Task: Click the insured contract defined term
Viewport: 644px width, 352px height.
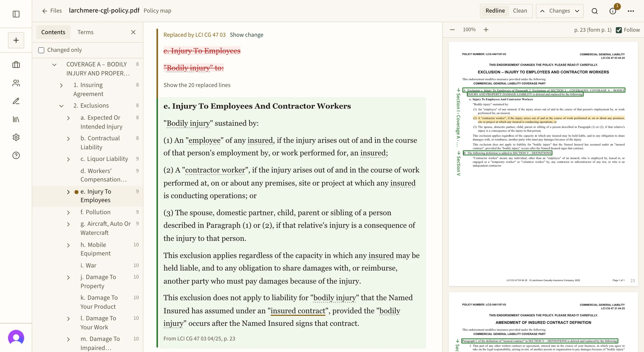Action: click(x=298, y=311)
